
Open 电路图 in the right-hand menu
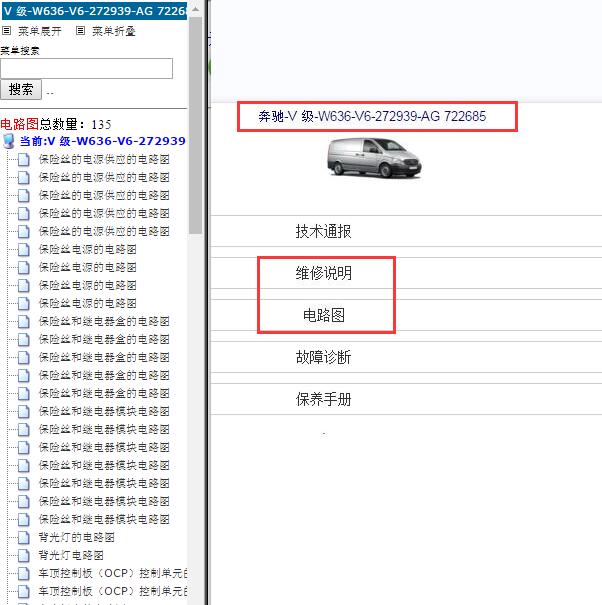[x=323, y=315]
